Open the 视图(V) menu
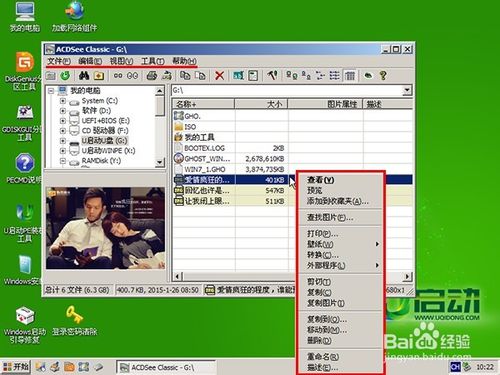The image size is (500, 375). point(121,61)
